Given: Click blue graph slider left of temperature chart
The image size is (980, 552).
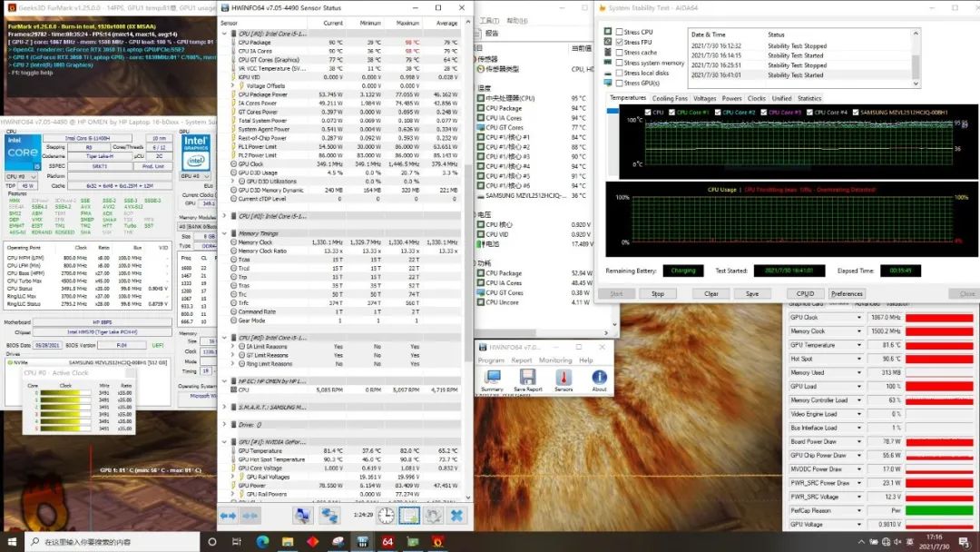Looking at the screenshot, I should (612, 112).
